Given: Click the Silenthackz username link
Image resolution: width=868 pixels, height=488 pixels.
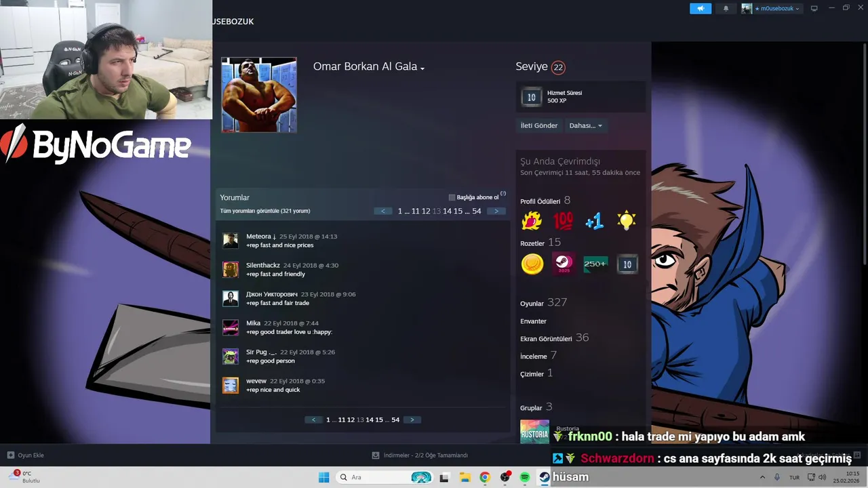Looking at the screenshot, I should 263,266.
